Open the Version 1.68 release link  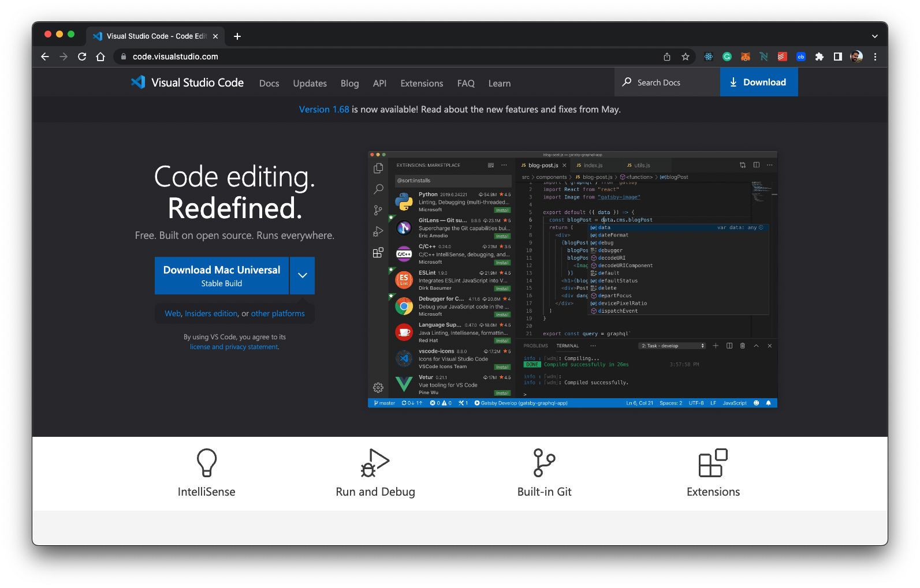click(324, 109)
